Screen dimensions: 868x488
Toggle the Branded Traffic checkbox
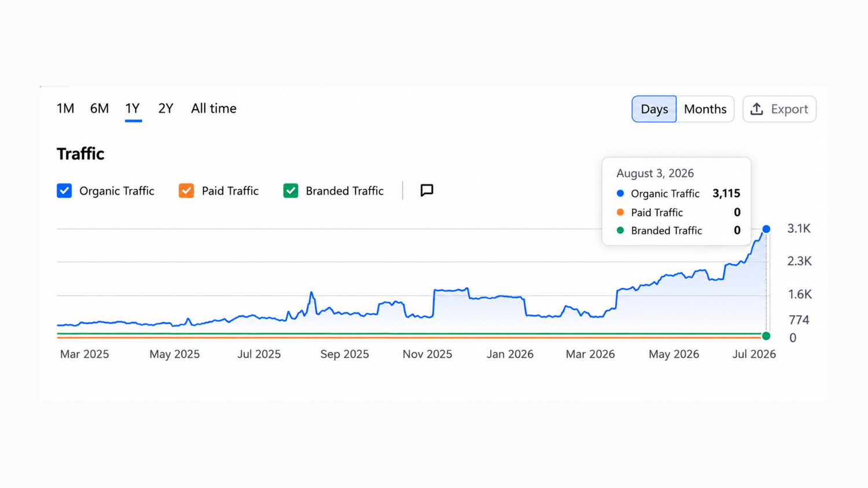290,190
